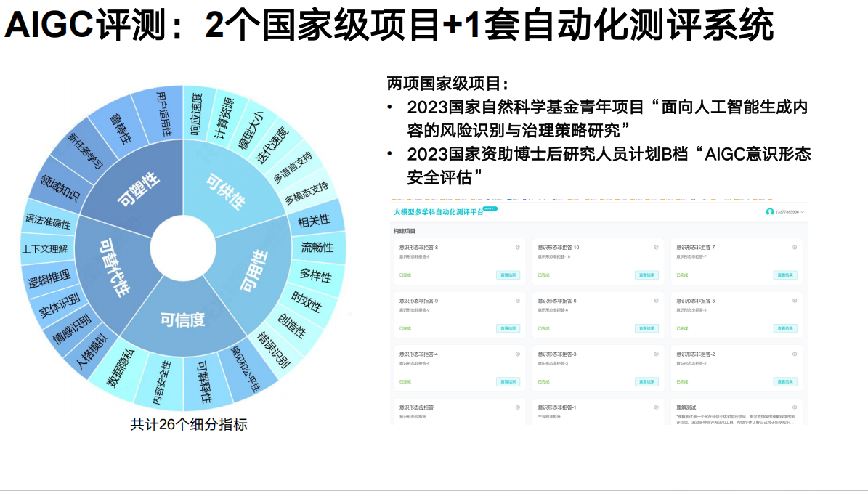
Task: Click the 领域知识 outer ring segment
Action: click(x=60, y=187)
